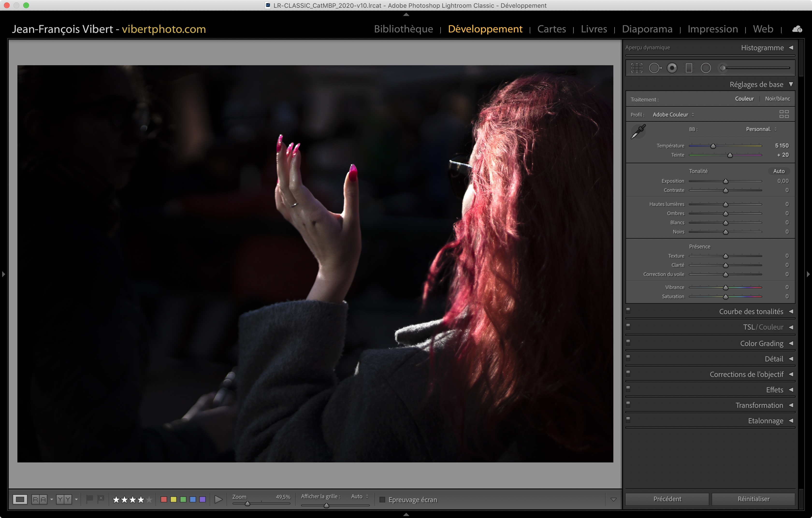Click the Auto tonality button
This screenshot has width=812, height=518.
click(x=779, y=171)
